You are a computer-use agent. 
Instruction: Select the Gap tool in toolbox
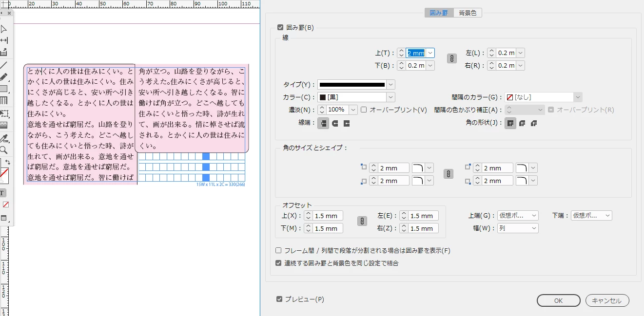click(x=4, y=40)
